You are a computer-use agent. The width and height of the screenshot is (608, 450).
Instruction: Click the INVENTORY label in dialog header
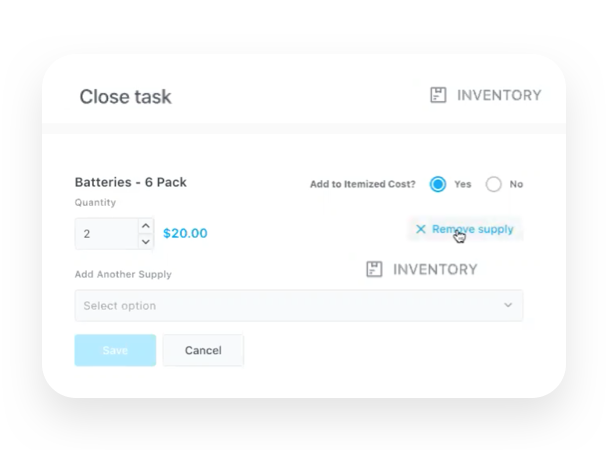[499, 95]
